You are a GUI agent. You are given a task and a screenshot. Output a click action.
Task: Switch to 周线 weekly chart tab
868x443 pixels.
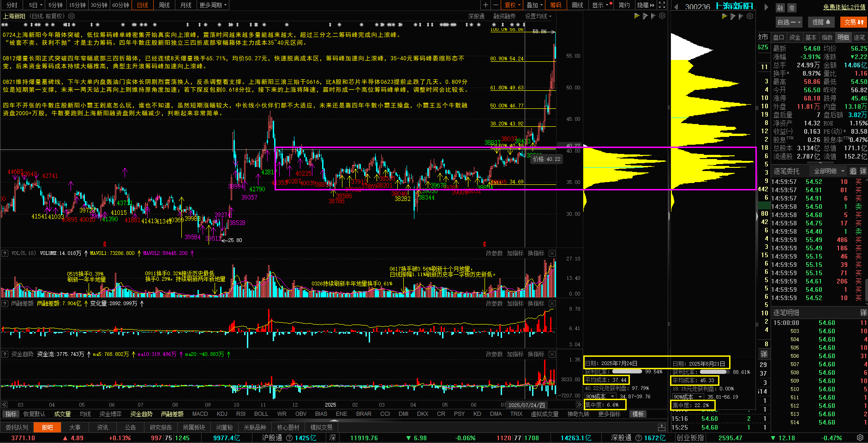pos(164,5)
